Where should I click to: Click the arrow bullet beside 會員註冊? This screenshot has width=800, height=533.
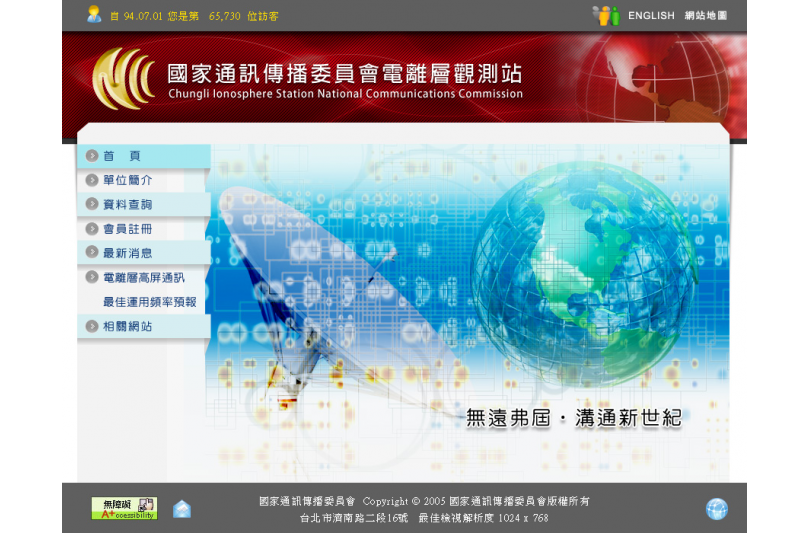click(x=92, y=229)
